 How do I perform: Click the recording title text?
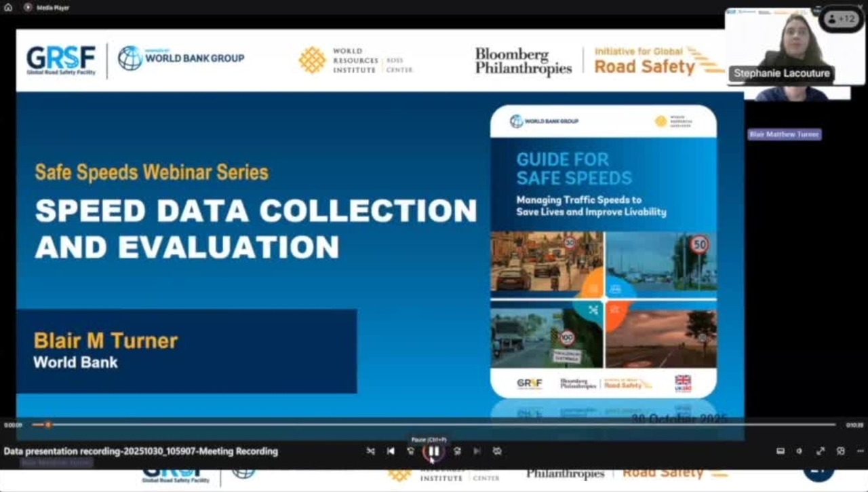[141, 451]
